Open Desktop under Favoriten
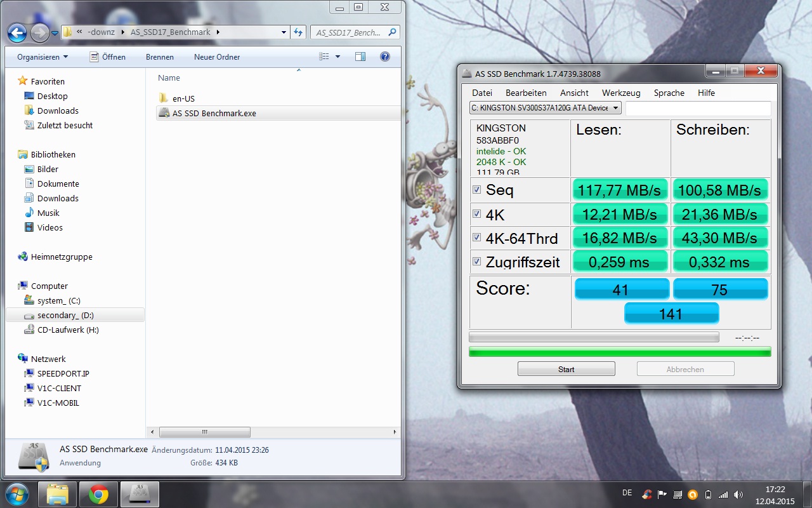Viewport: 812px width, 508px height. point(52,96)
